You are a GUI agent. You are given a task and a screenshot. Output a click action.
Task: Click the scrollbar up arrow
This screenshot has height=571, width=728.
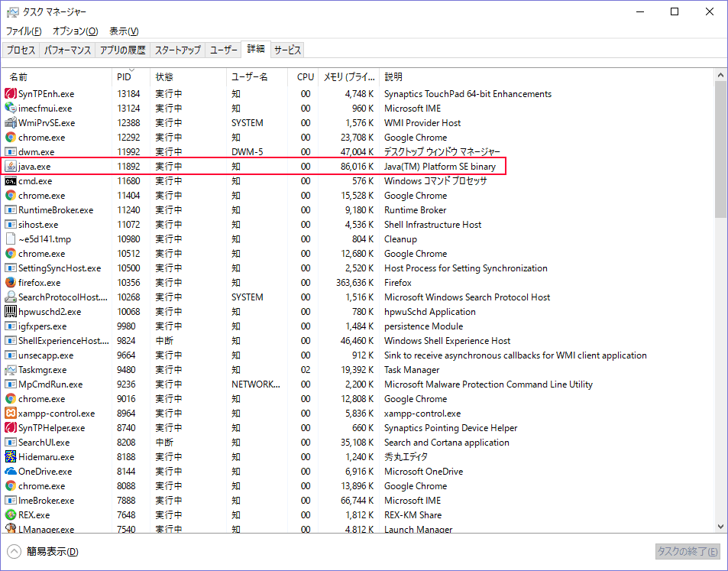pos(720,75)
